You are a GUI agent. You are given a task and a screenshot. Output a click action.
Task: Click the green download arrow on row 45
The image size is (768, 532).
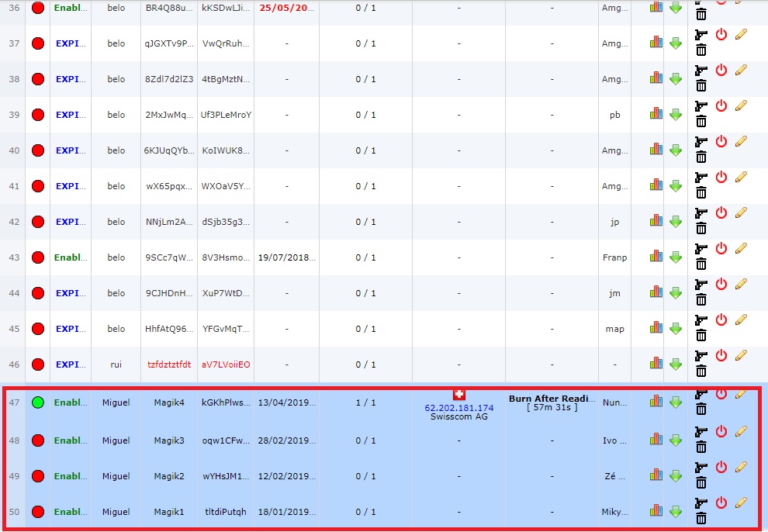[x=676, y=330]
